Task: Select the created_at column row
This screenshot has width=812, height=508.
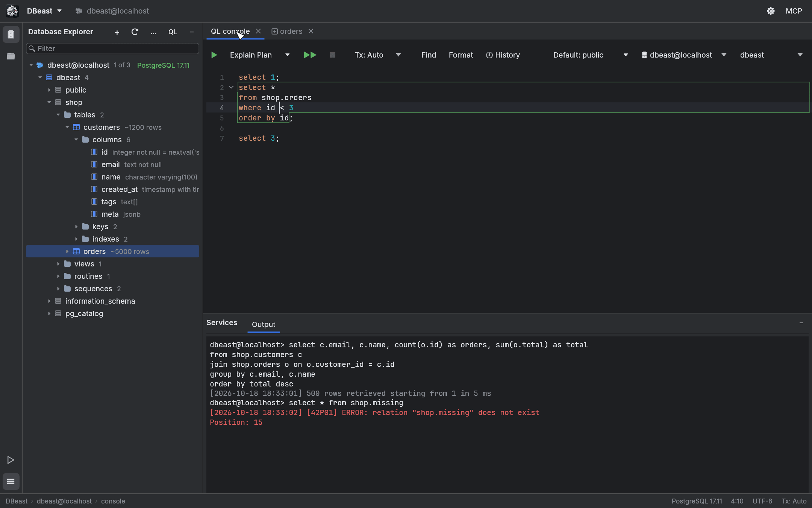Action: tap(112, 189)
